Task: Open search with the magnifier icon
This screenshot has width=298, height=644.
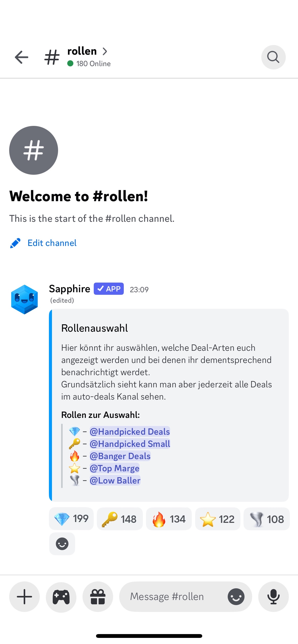Action: pyautogui.click(x=273, y=57)
